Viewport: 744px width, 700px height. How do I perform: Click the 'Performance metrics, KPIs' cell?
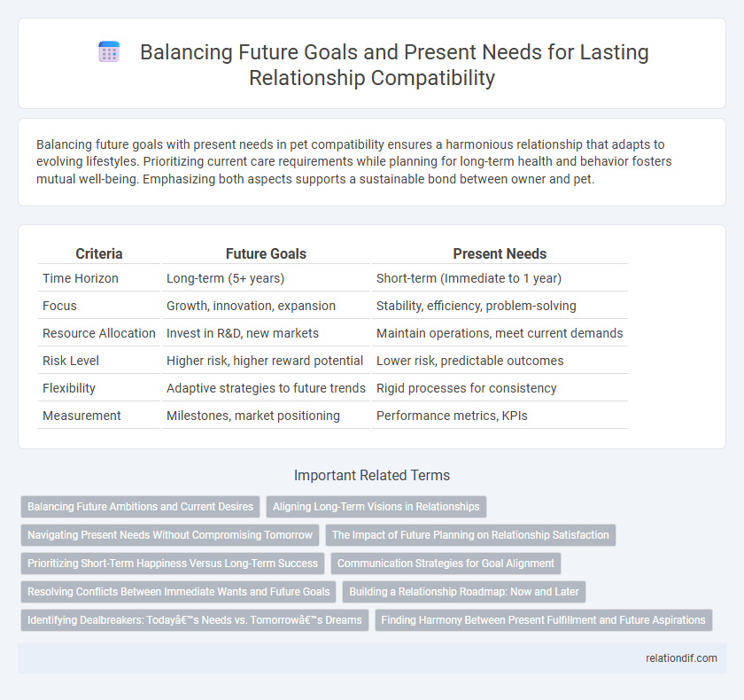pyautogui.click(x=452, y=415)
